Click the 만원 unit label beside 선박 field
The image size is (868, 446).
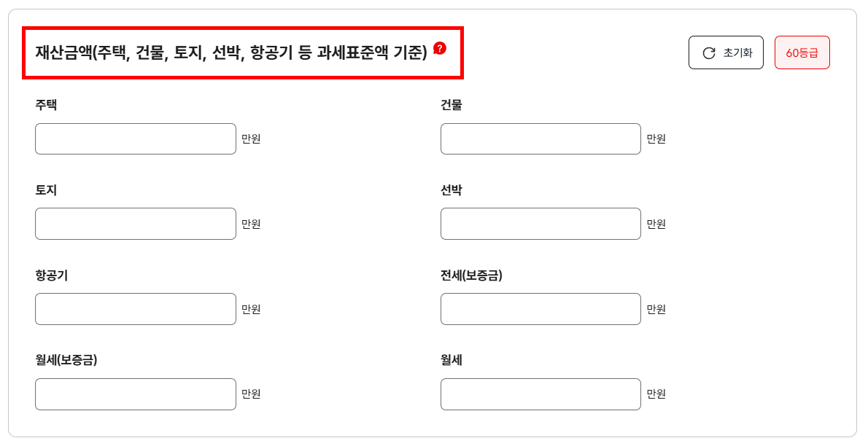tap(656, 224)
